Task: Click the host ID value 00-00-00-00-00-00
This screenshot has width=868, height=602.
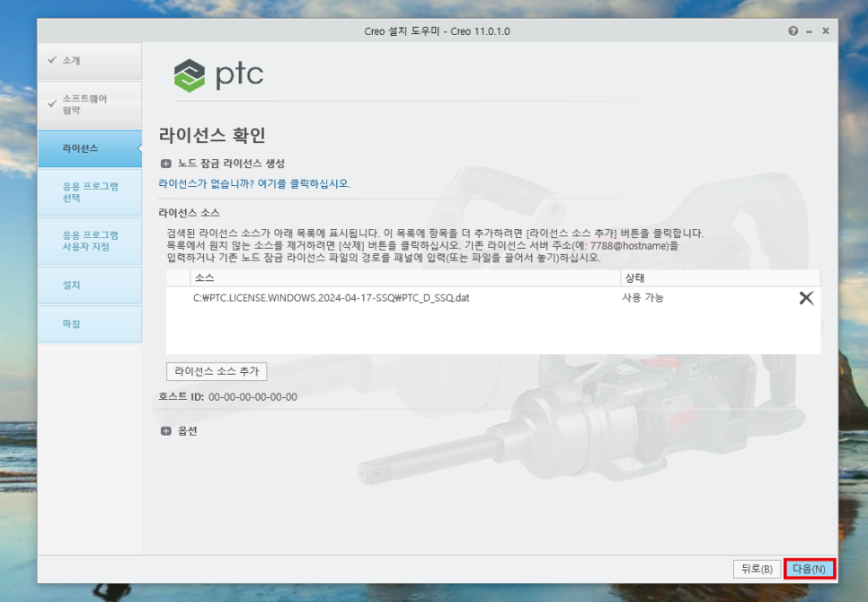Action: click(x=253, y=397)
